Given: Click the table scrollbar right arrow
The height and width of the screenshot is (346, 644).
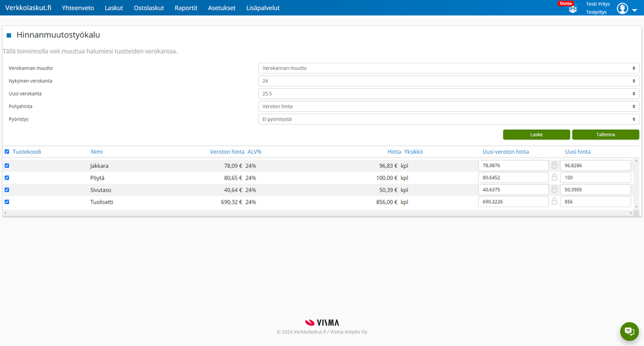Looking at the screenshot, I should click(631, 213).
